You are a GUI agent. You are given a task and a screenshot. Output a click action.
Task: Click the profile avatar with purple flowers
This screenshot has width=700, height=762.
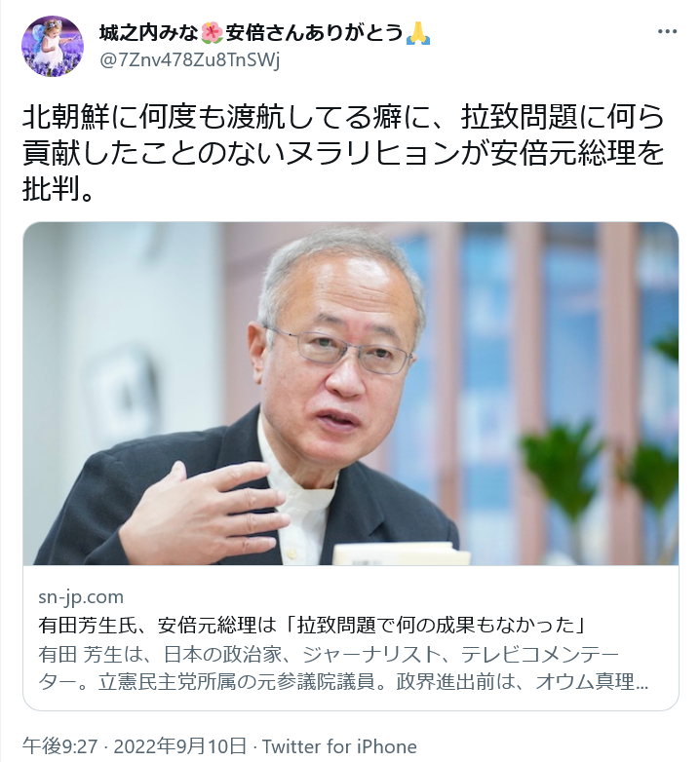(x=53, y=46)
